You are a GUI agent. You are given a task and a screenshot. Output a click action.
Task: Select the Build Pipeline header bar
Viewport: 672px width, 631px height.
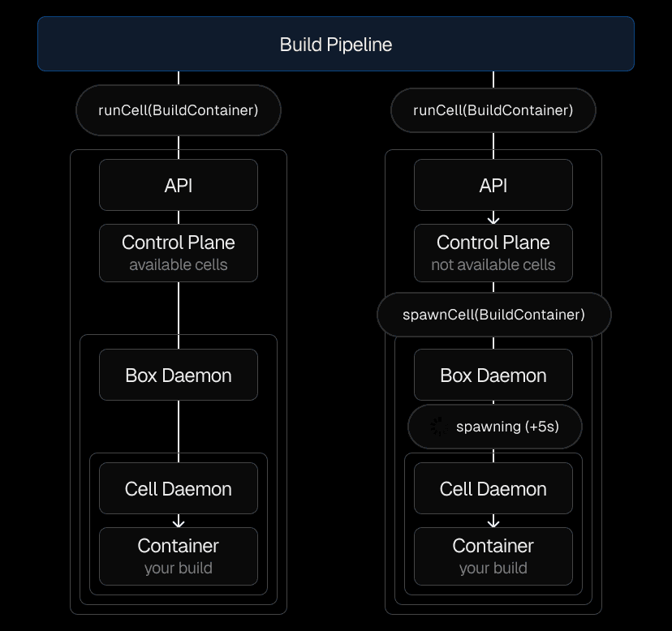point(335,44)
